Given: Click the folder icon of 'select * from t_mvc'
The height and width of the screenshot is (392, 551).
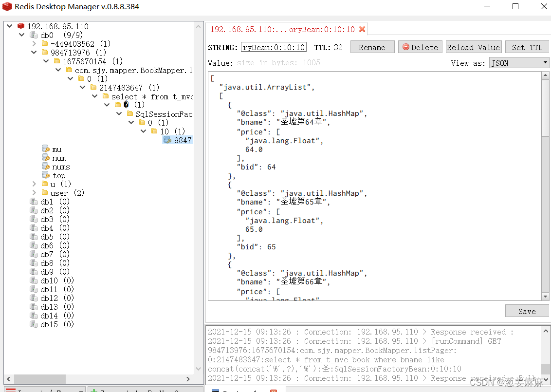Looking at the screenshot, I should click(x=106, y=96).
